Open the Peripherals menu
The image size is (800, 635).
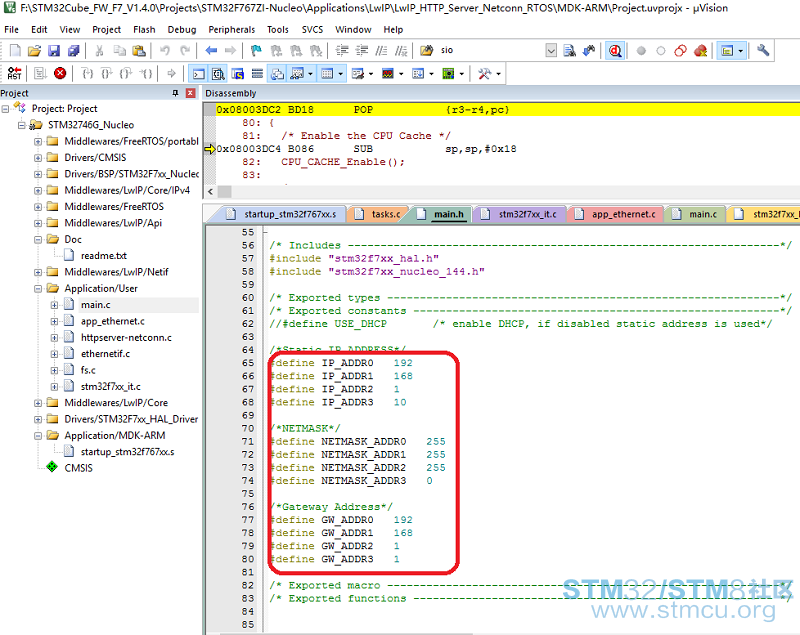(x=232, y=30)
